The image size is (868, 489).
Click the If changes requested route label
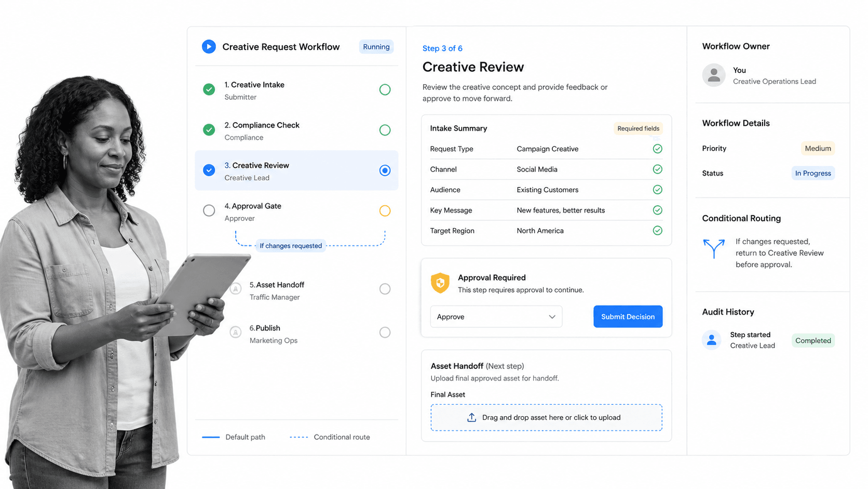tap(291, 246)
